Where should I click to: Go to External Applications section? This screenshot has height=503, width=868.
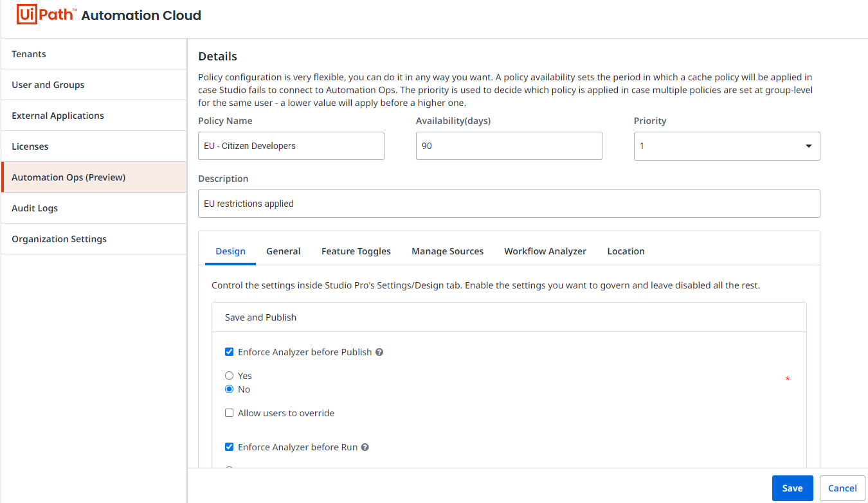[94, 116]
